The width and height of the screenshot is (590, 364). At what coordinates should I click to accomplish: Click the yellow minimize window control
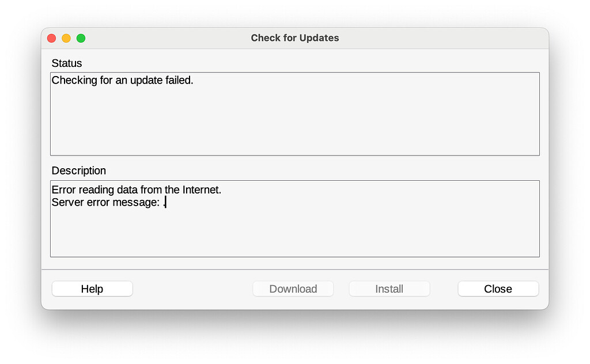click(66, 37)
